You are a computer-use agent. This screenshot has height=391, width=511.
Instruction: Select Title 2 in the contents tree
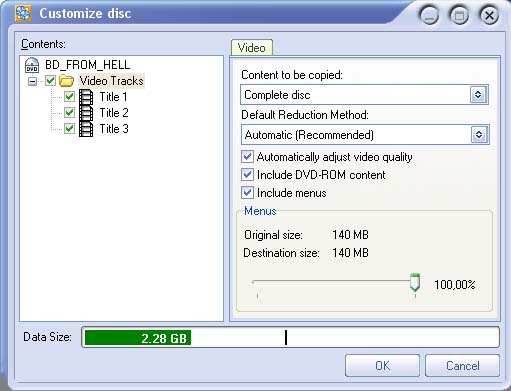[114, 113]
